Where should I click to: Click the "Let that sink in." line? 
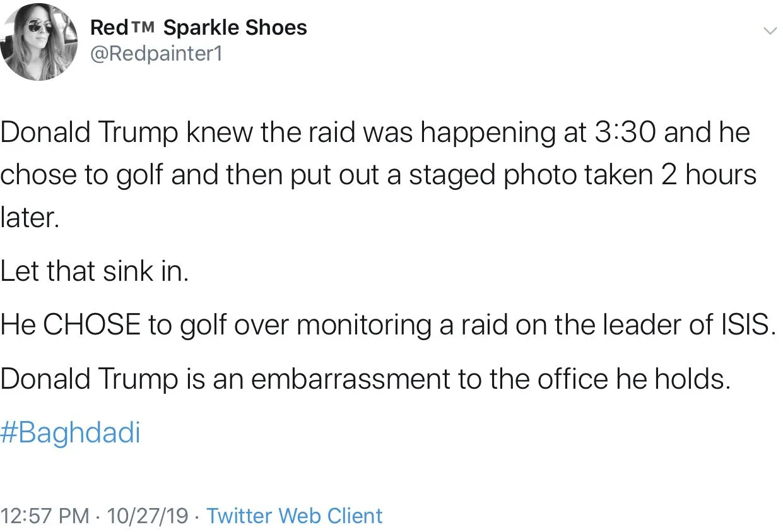coord(95,271)
